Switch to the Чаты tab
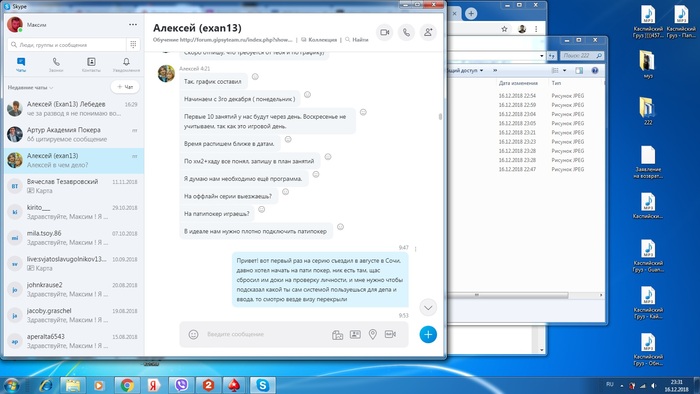Viewport: 700px width, 394px height. (x=21, y=65)
